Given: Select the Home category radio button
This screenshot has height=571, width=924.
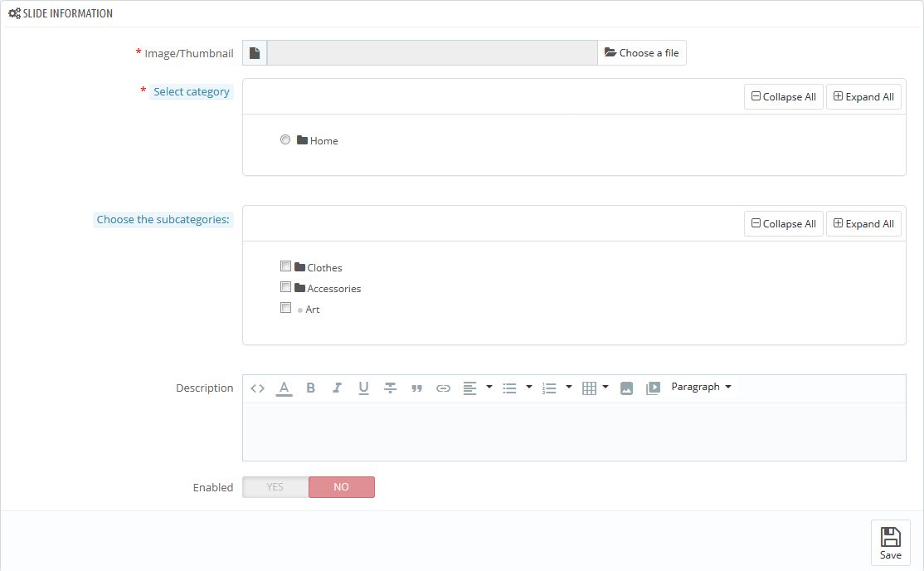Looking at the screenshot, I should [x=285, y=140].
